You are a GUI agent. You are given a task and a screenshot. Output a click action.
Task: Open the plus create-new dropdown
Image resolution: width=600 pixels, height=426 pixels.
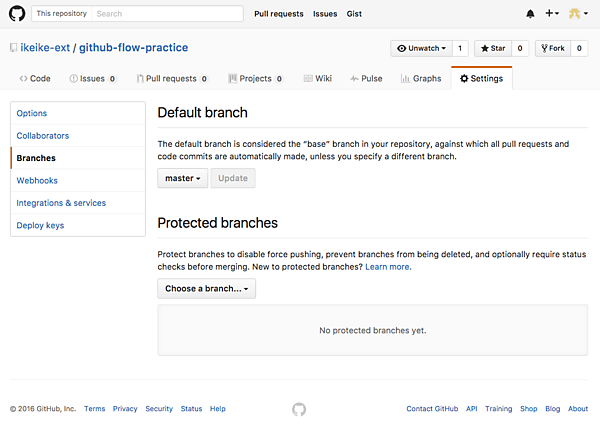click(x=552, y=14)
